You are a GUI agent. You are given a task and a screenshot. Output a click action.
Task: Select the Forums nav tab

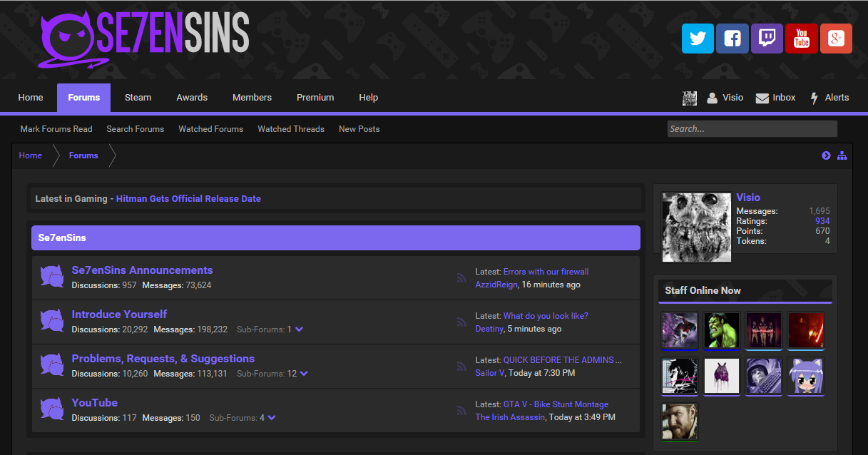84,98
